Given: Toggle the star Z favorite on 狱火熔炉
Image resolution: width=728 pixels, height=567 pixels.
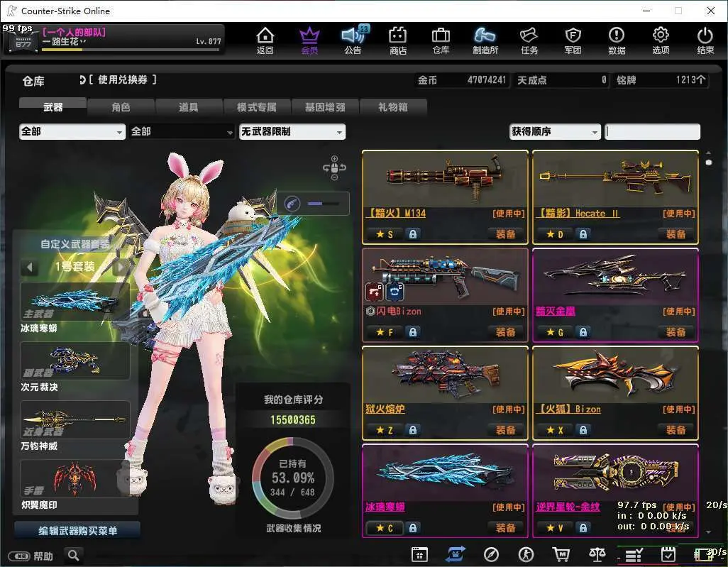Looking at the screenshot, I should coord(385,430).
